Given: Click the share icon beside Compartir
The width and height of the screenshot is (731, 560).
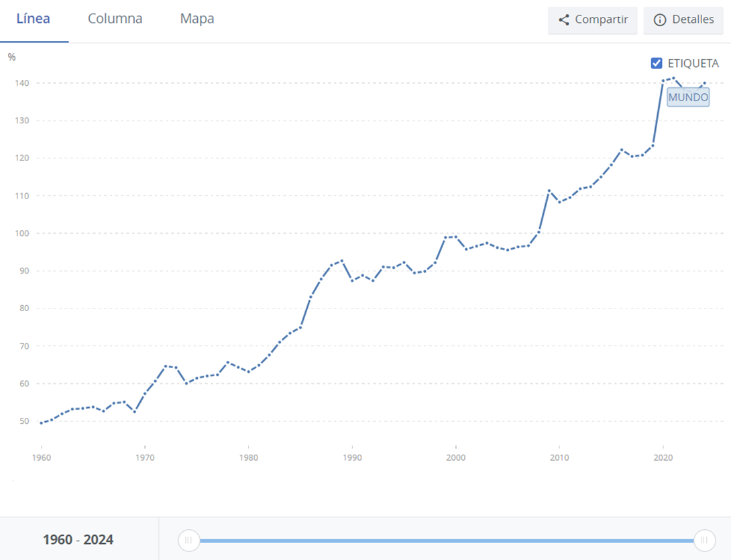Looking at the screenshot, I should [x=564, y=20].
